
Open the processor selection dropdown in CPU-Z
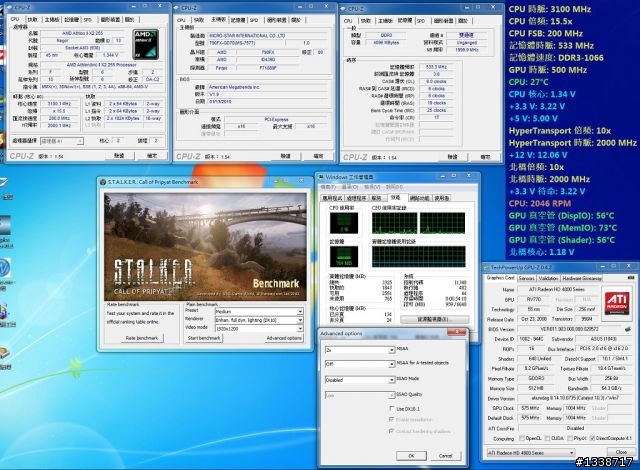pyautogui.click(x=62, y=141)
